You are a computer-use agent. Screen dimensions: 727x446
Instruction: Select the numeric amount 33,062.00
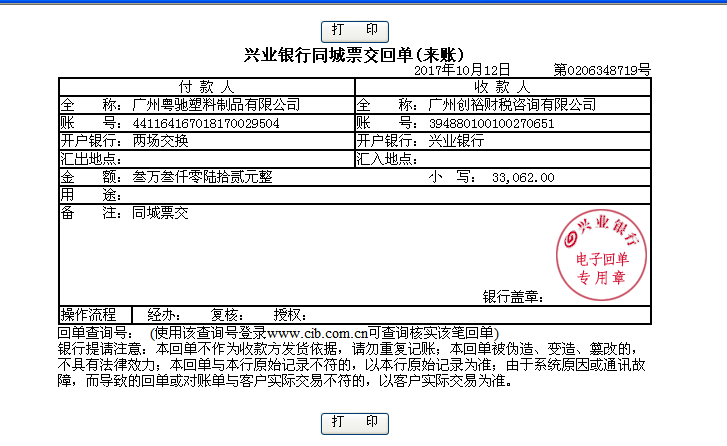(x=523, y=178)
